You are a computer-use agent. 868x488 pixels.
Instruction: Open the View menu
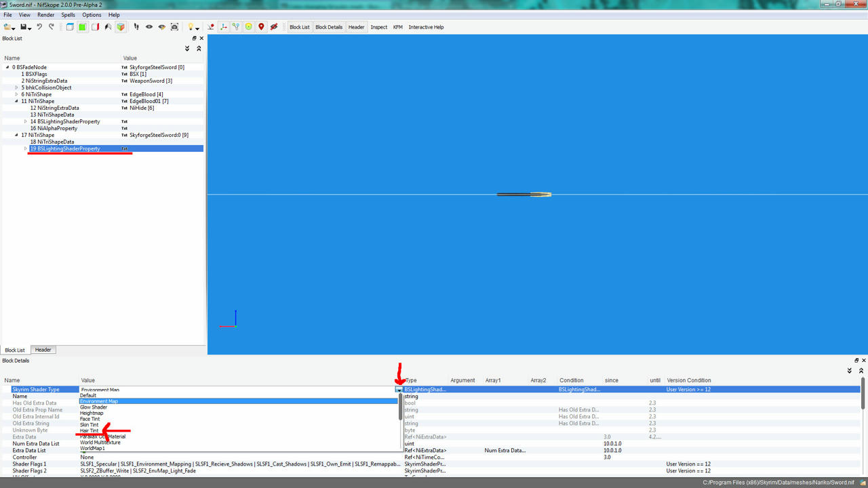point(24,15)
